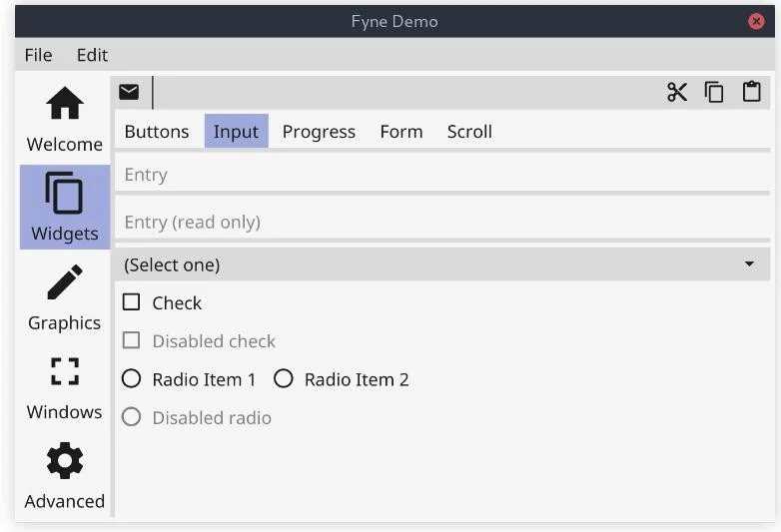
Task: Go to the Windows section
Action: 65,388
